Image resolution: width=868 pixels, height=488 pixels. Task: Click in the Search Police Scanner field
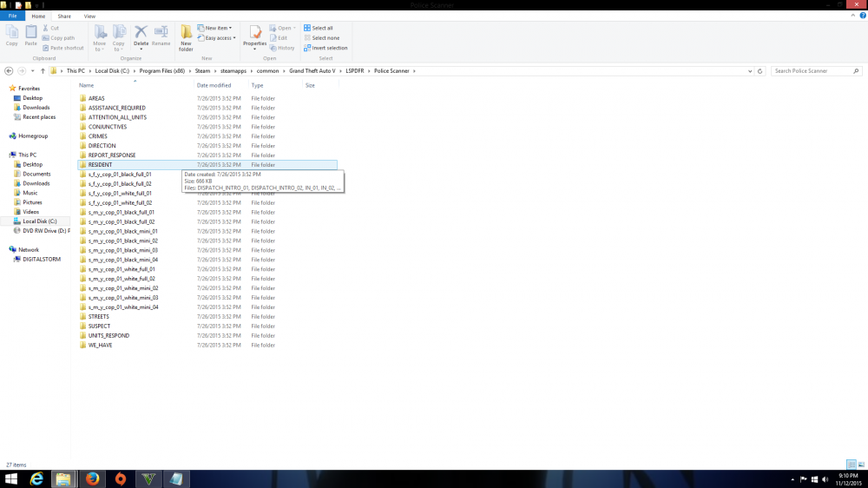tap(816, 71)
